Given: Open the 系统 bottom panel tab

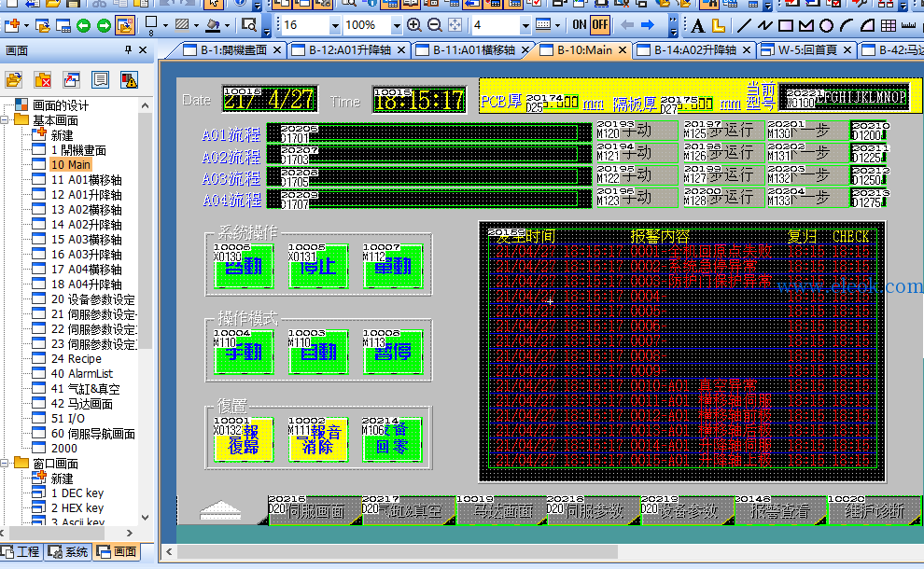Looking at the screenshot, I should (70, 552).
